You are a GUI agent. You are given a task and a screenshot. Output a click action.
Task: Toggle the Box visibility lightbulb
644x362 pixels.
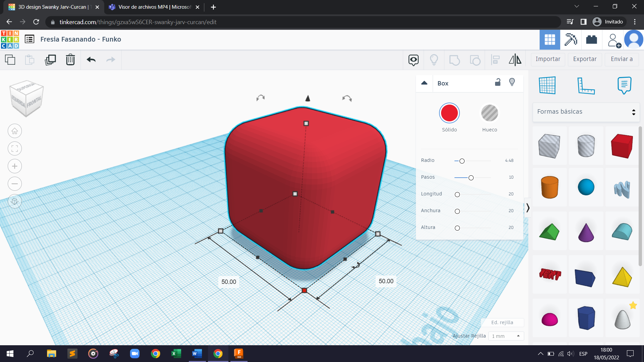512,82
